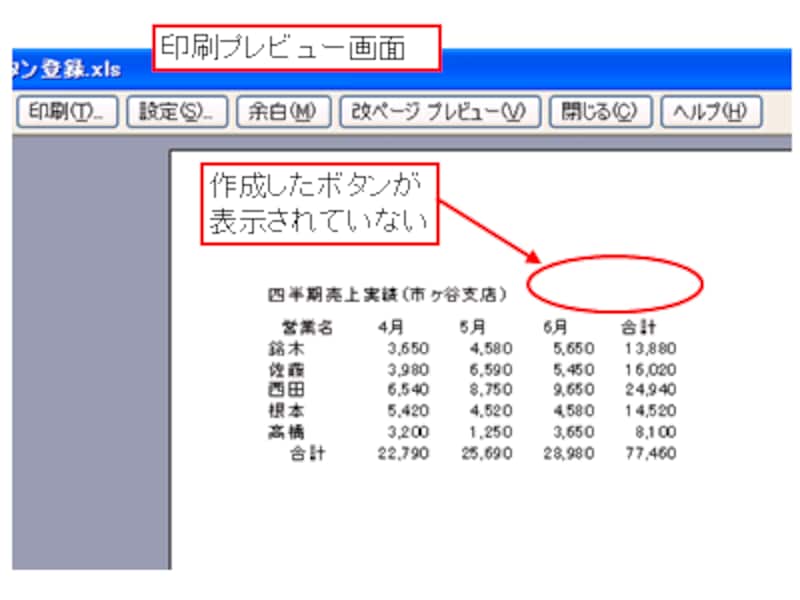Select the 営業名 column header
Viewport: 800px width, 600px height.
[307, 327]
